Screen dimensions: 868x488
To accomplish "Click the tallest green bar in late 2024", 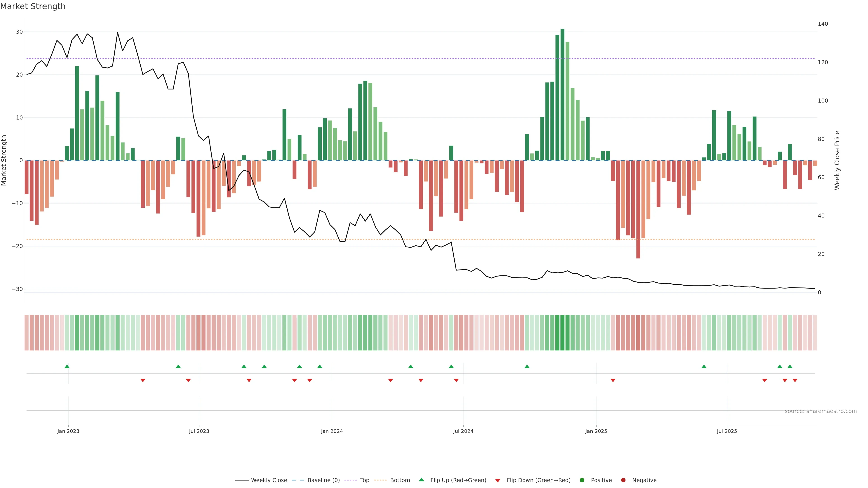I will [562, 94].
